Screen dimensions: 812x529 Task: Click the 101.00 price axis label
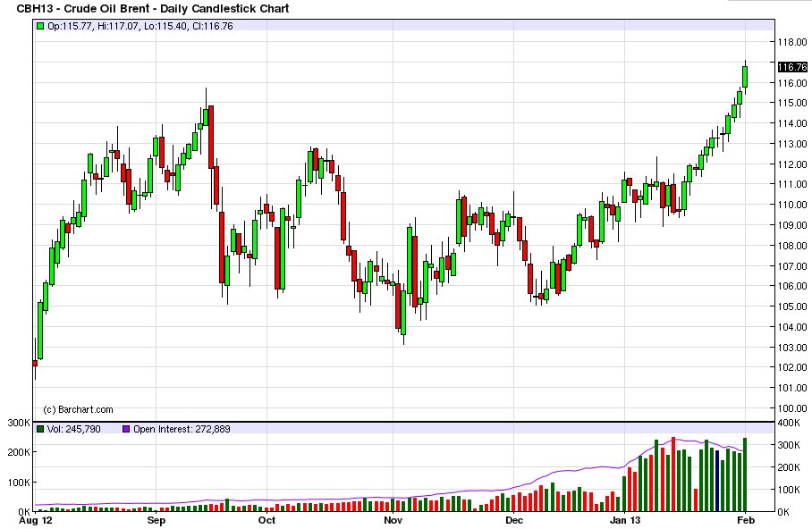pos(792,388)
